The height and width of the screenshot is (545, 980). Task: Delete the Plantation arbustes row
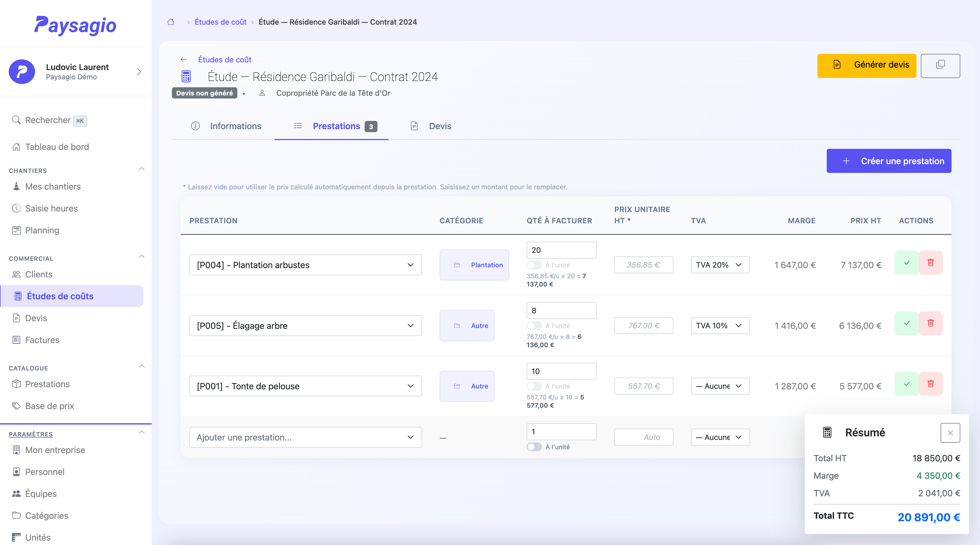click(x=930, y=262)
